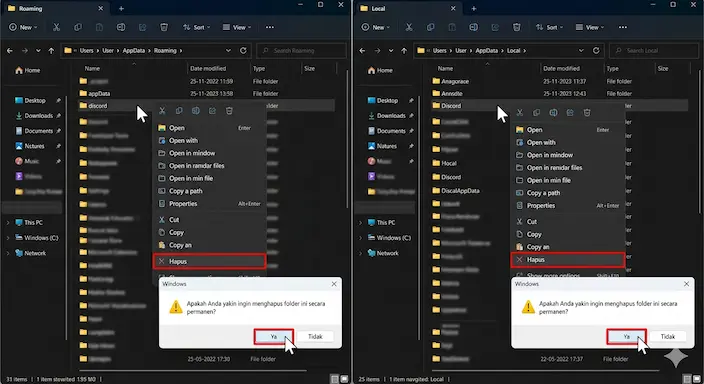Add a new tab in Local window
This screenshot has width=704, height=384.
click(473, 8)
